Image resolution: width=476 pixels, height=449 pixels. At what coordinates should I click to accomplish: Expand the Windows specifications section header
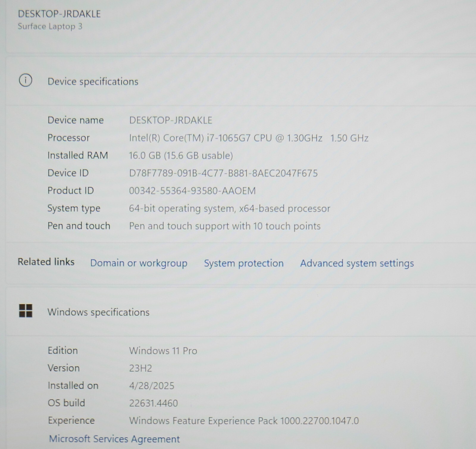(x=241, y=312)
